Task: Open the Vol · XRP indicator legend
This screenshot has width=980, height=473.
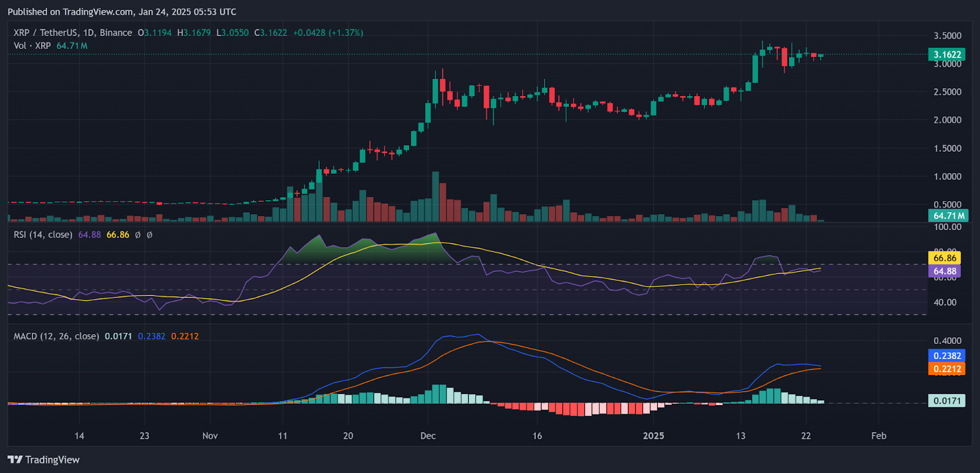Action: tap(32, 46)
